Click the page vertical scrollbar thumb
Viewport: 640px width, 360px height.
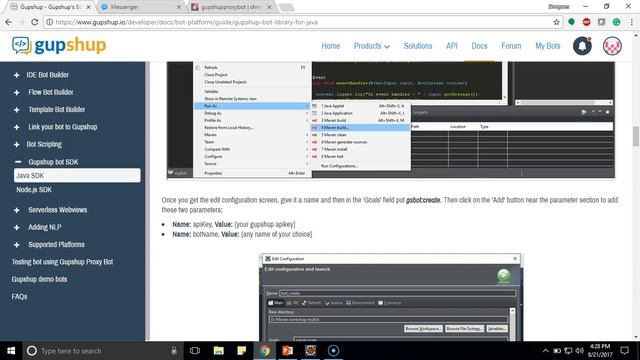pos(636,136)
